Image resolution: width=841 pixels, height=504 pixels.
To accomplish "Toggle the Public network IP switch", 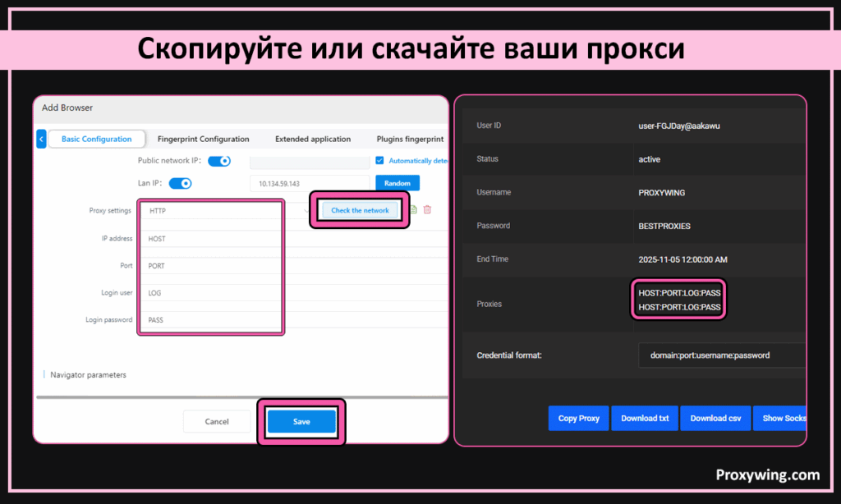I will 218,161.
